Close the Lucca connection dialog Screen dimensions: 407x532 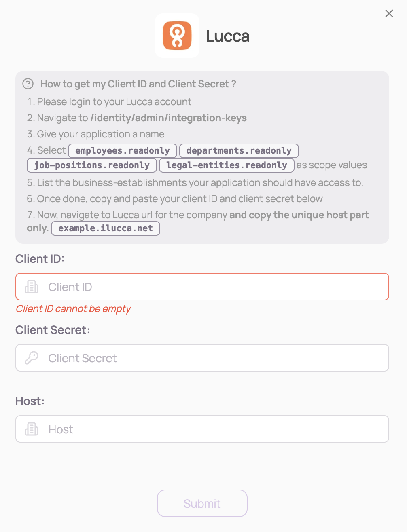[x=389, y=13]
